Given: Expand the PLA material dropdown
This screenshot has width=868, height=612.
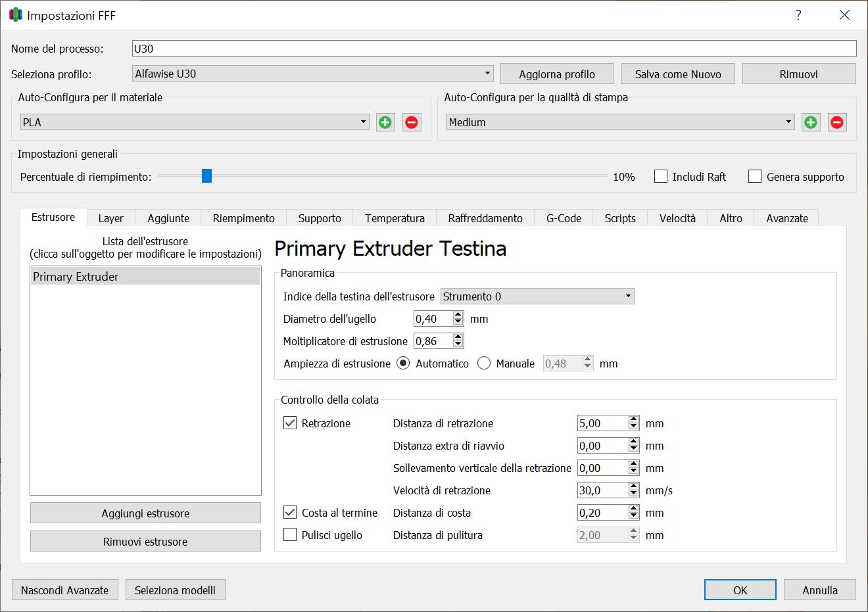Looking at the screenshot, I should click(195, 122).
